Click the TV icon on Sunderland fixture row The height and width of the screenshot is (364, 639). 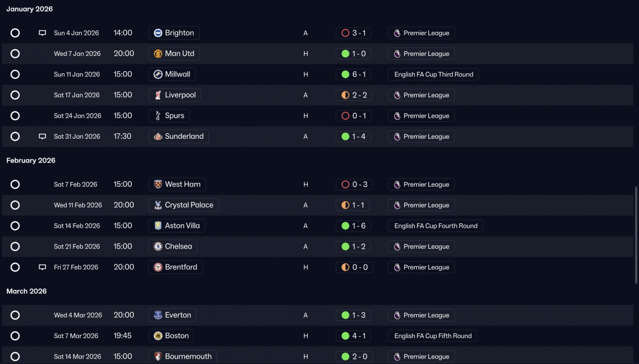click(42, 137)
